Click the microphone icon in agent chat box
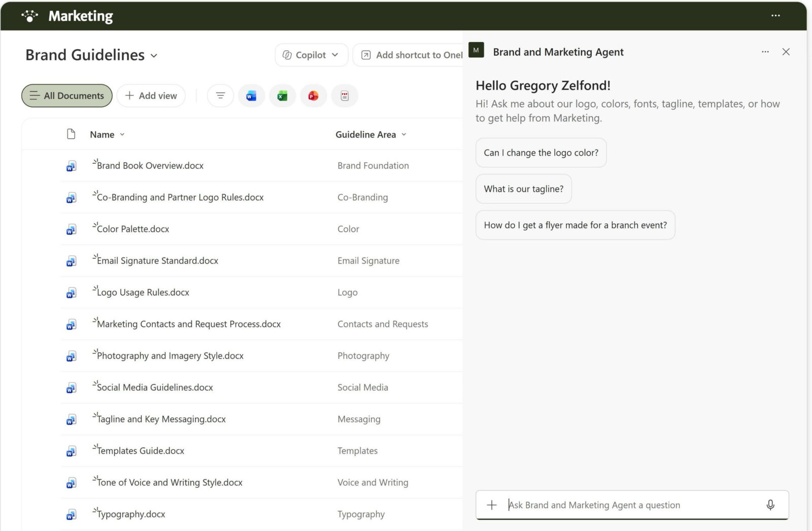This screenshot has width=812, height=531. pos(770,505)
